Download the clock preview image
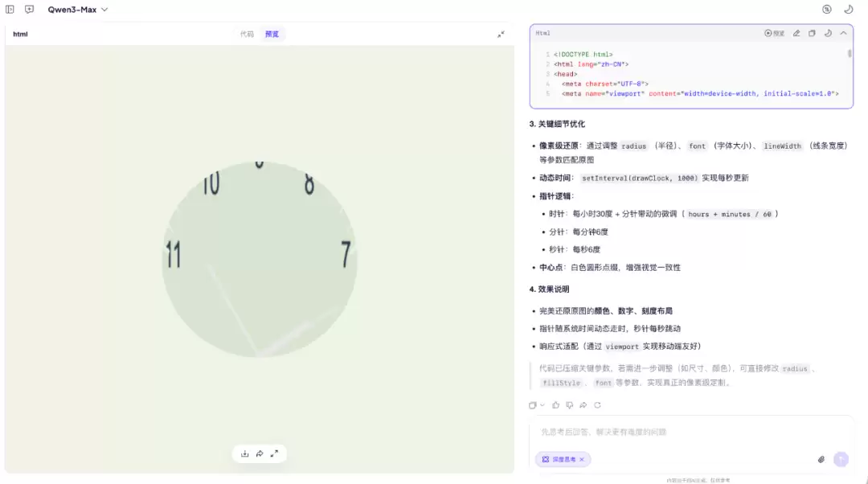 (x=245, y=453)
